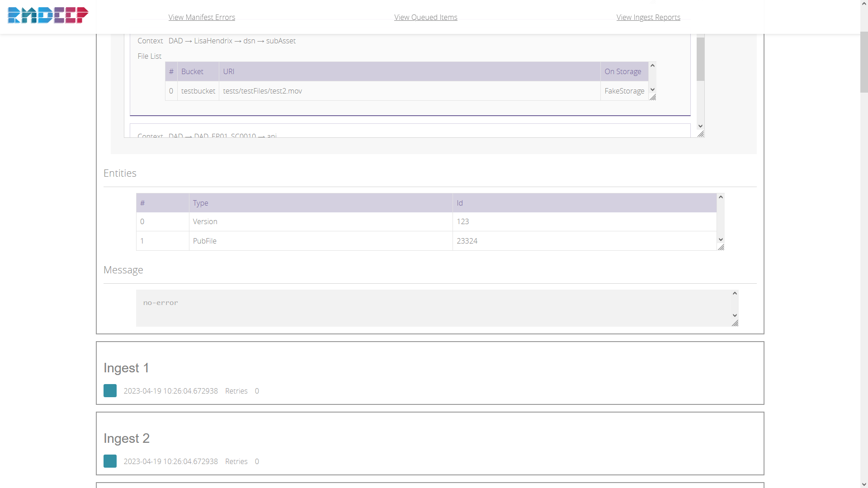Screen dimensions: 868x488
Task: Open View Manifest Errors link
Action: [x=202, y=17]
